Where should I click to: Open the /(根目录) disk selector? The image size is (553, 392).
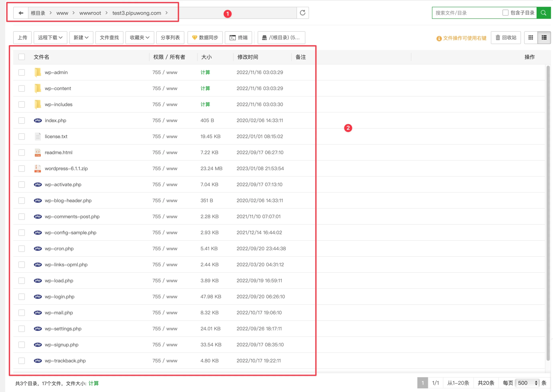pos(281,37)
